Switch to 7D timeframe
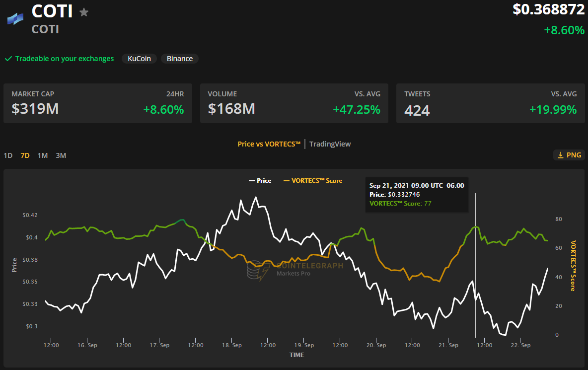The height and width of the screenshot is (370, 588). (25, 155)
